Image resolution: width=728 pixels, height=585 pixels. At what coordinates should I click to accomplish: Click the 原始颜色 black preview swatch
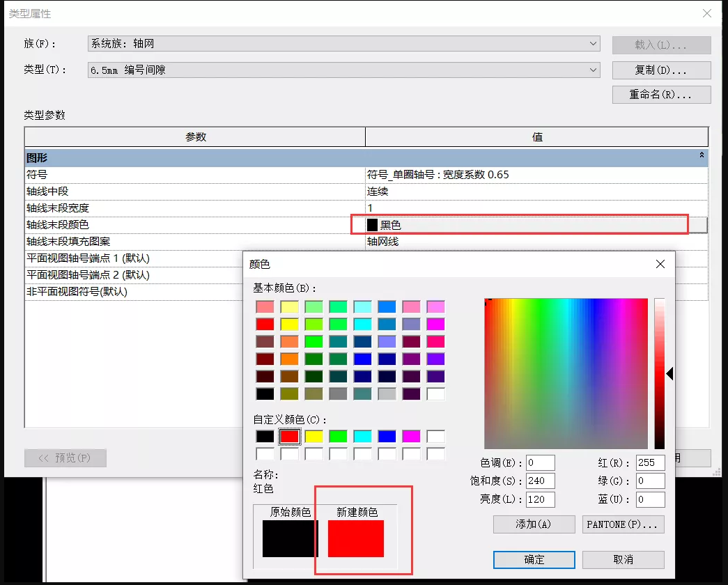[291, 538]
